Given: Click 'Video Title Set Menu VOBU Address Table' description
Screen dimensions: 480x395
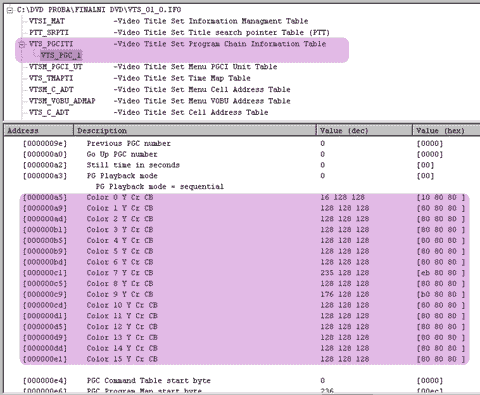Looking at the screenshot, I should pos(202,101).
